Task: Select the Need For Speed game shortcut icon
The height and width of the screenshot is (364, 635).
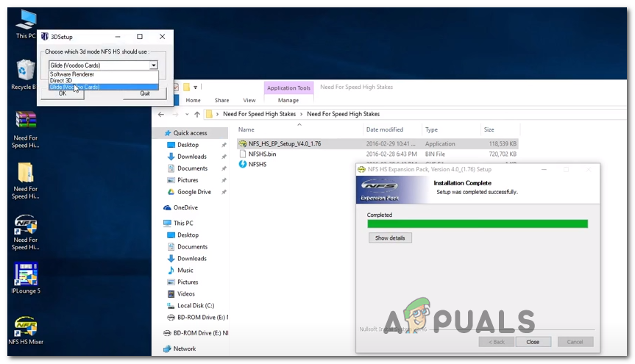Action: tap(26, 232)
